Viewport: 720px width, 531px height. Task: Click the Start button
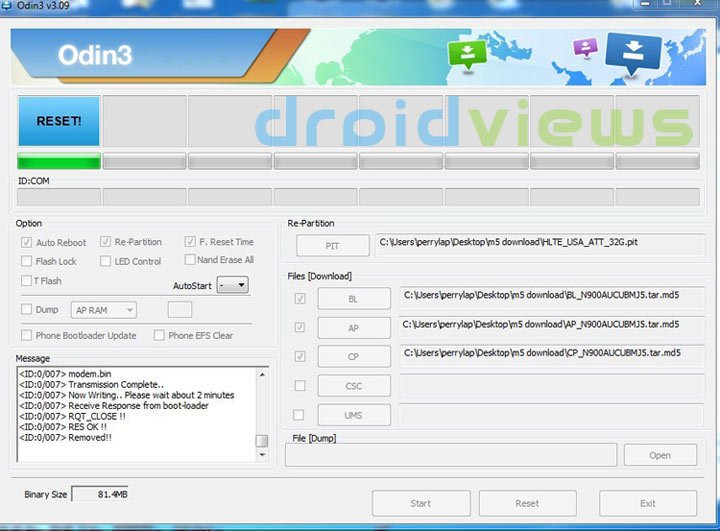point(421,503)
